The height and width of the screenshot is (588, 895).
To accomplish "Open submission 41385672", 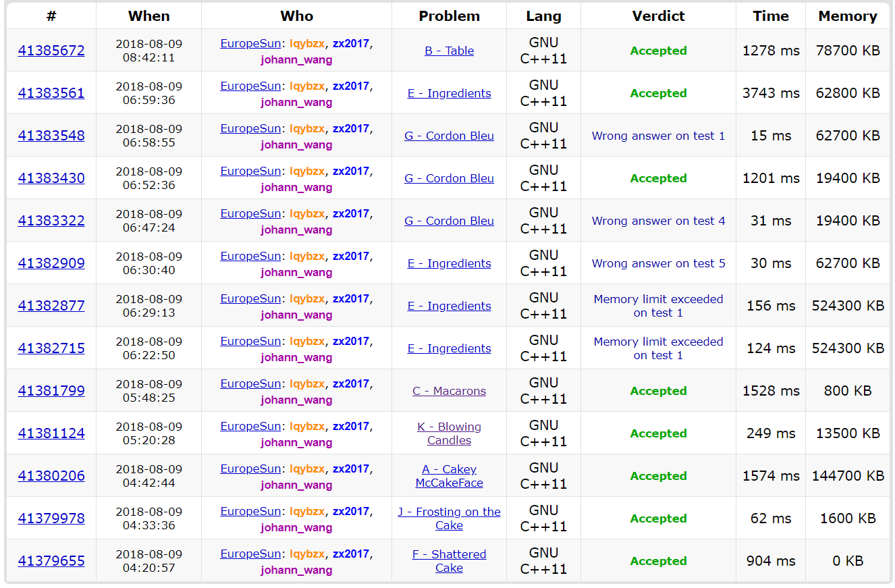I will click(51, 51).
